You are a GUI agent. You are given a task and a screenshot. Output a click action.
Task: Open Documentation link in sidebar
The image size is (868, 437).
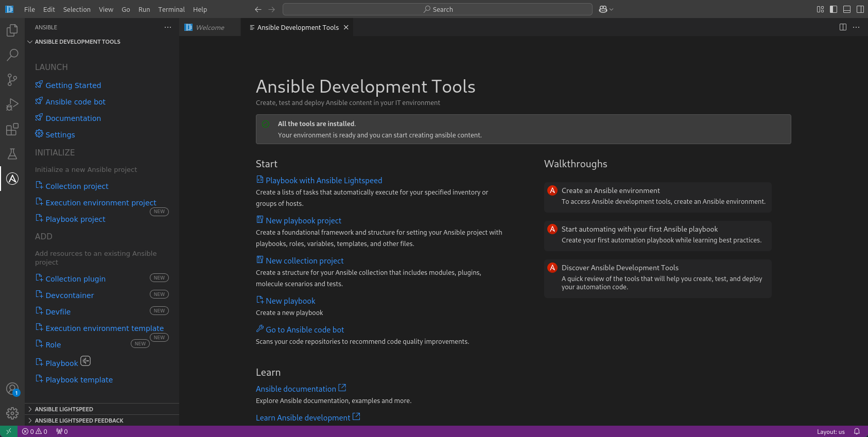coord(73,118)
